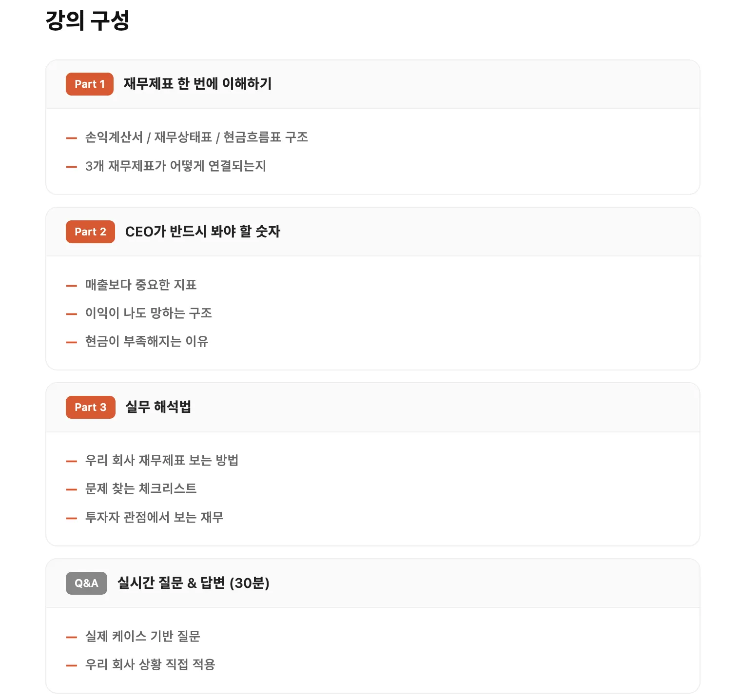Click the 우리 회사 상황 직접 적용 item
739x700 pixels.
coord(150,664)
